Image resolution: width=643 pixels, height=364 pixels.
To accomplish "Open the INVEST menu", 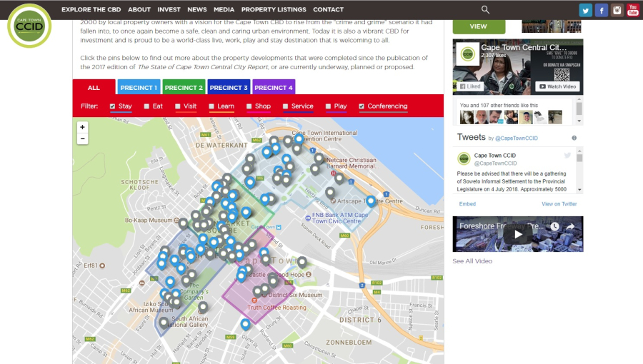I will pos(169,9).
